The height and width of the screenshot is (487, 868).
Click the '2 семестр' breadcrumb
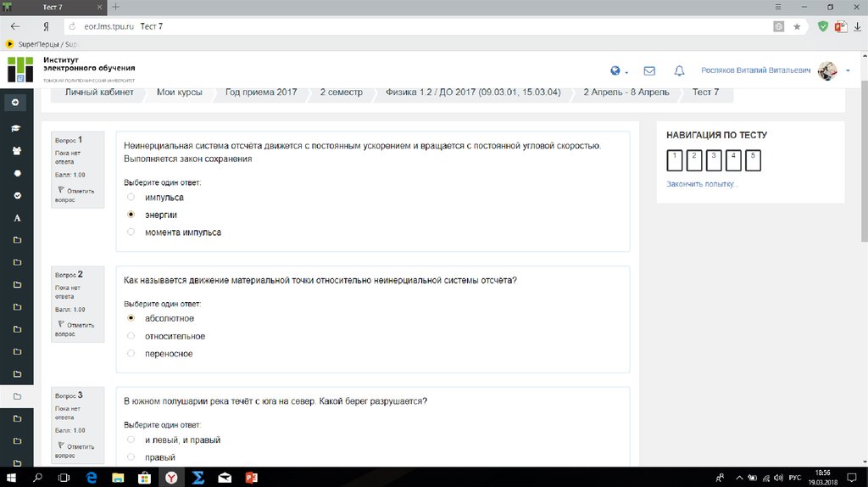341,92
